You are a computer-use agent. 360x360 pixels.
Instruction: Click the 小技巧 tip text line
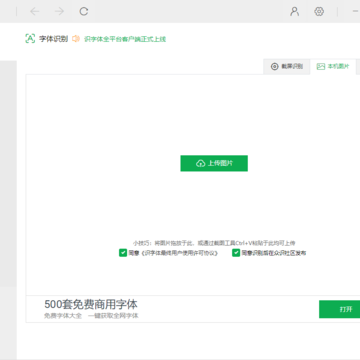(x=214, y=243)
